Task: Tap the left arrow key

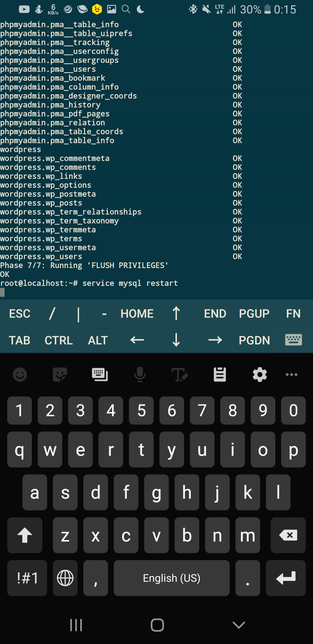Action: click(137, 340)
